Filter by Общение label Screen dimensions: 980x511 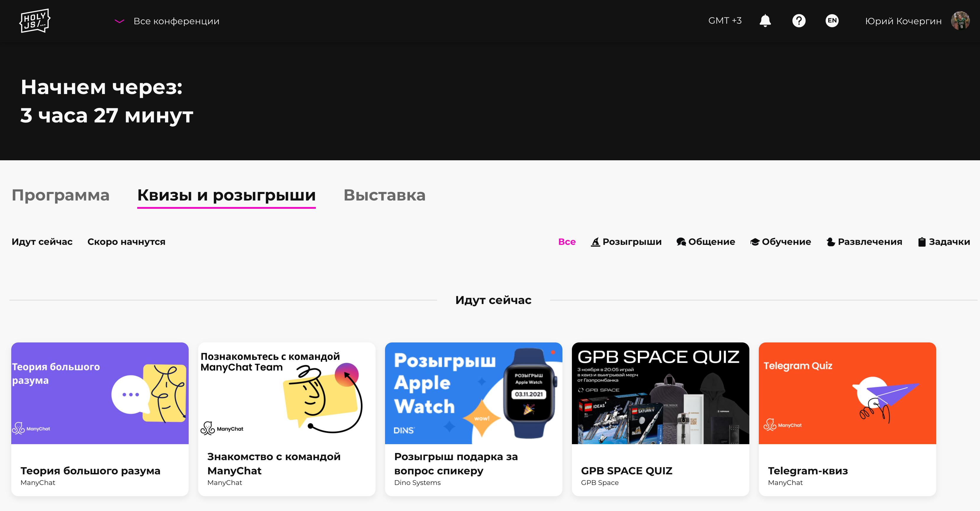coord(711,242)
